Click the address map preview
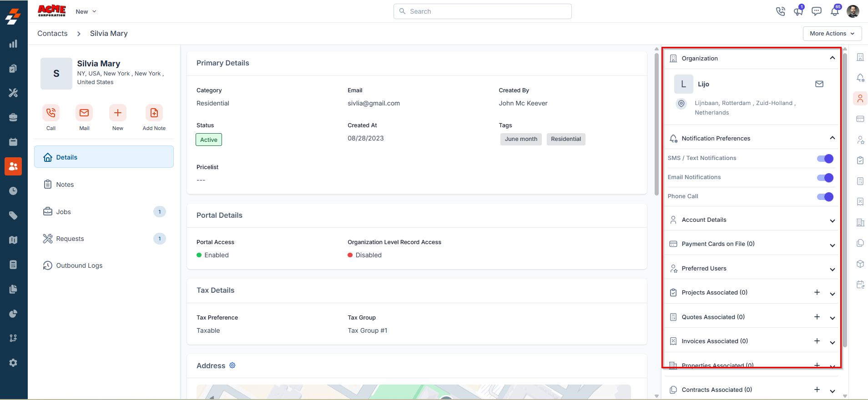 point(414,392)
